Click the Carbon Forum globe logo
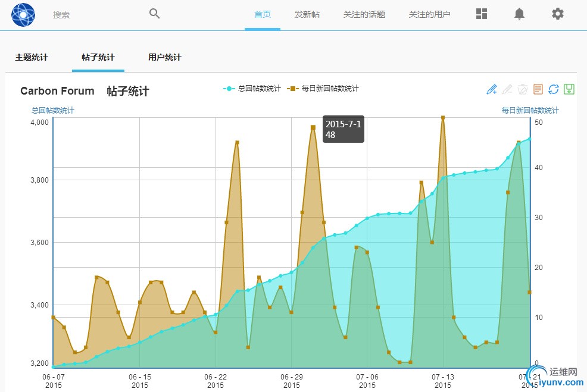This screenshot has height=392, width=587. pyautogui.click(x=23, y=15)
